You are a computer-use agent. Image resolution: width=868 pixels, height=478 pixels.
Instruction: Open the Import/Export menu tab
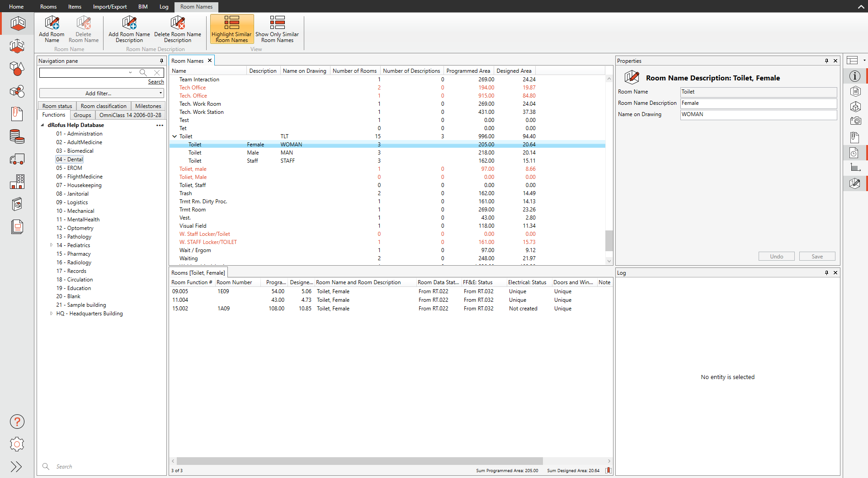click(x=110, y=7)
